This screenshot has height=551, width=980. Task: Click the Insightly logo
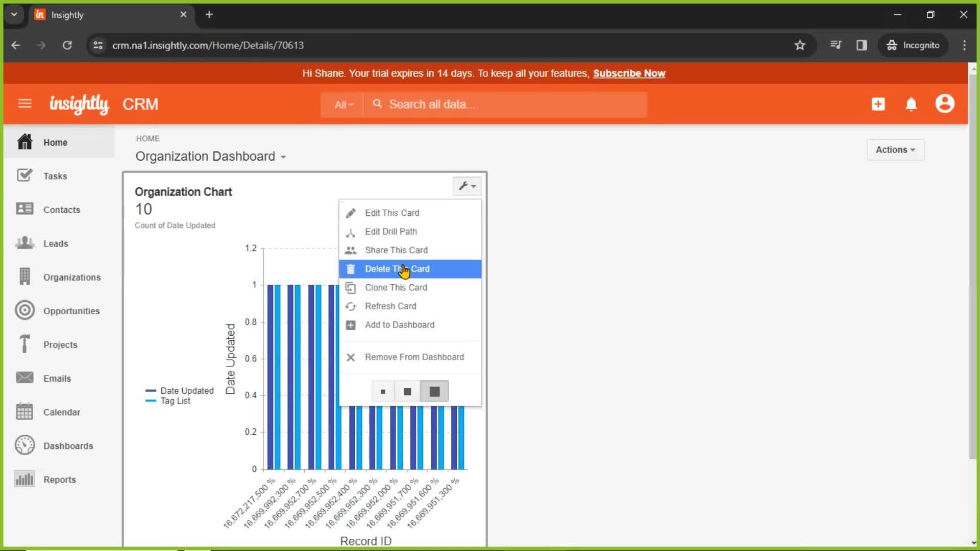pyautogui.click(x=79, y=104)
